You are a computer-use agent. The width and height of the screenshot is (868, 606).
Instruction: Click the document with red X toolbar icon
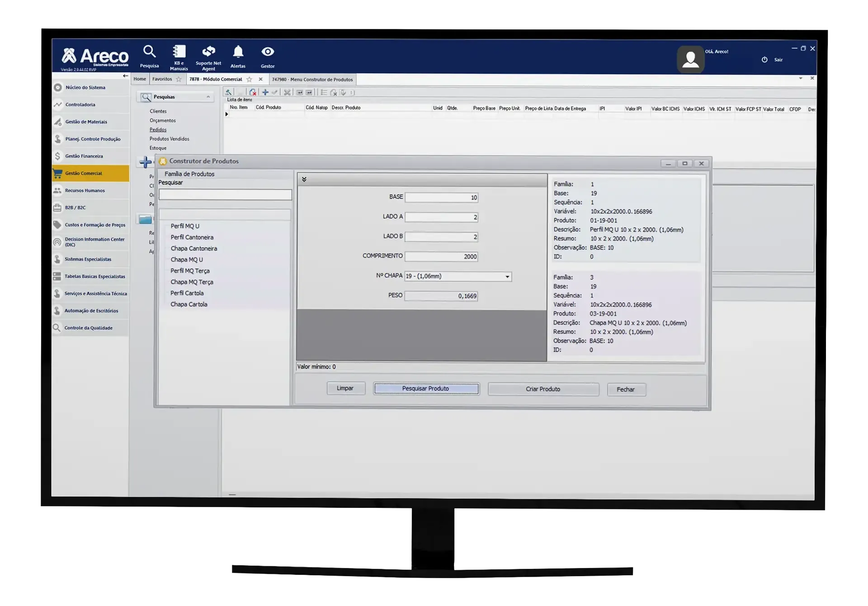(253, 92)
